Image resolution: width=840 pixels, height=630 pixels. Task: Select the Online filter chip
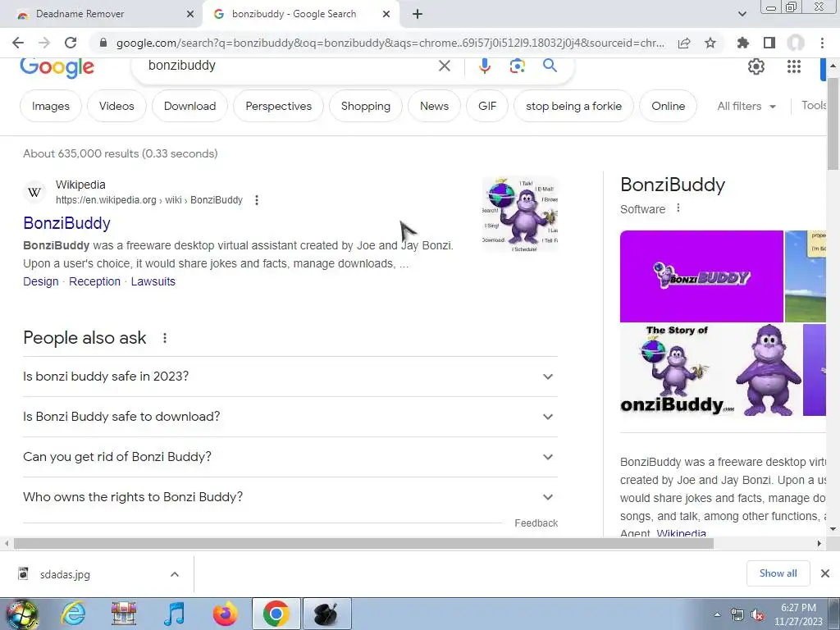coord(668,106)
